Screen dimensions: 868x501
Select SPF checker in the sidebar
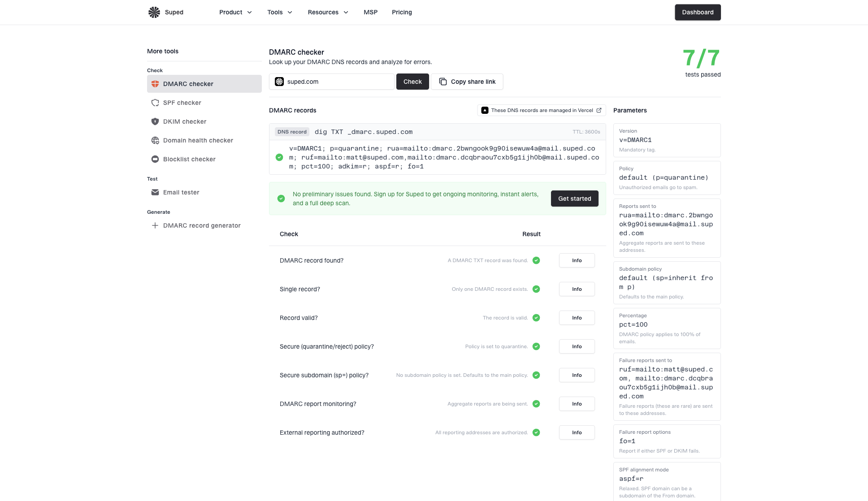(204, 103)
